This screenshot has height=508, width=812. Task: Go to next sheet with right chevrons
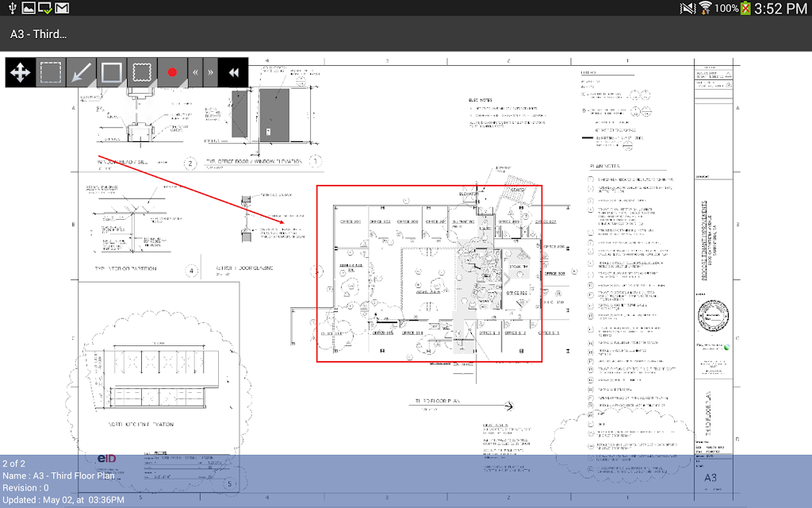pyautogui.click(x=210, y=72)
